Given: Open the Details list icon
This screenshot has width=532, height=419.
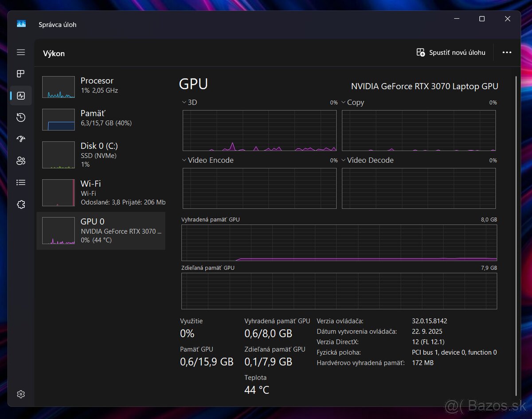Looking at the screenshot, I should click(x=21, y=182).
